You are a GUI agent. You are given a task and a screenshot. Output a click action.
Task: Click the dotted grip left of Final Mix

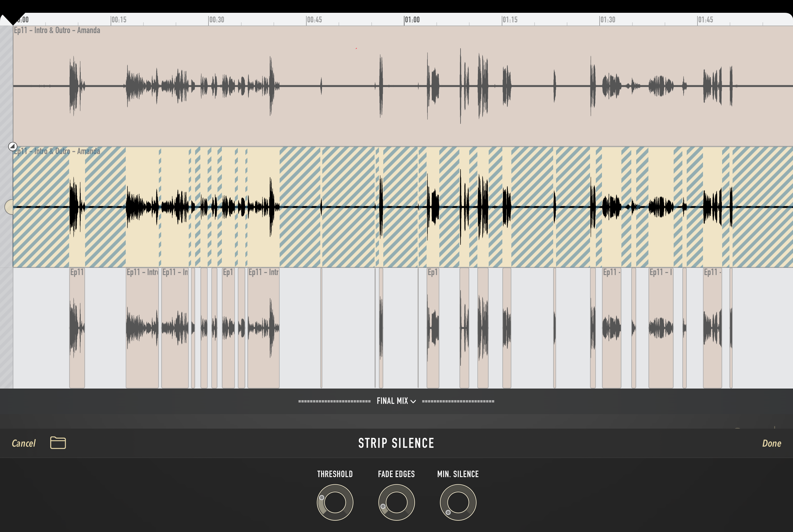[334, 401]
